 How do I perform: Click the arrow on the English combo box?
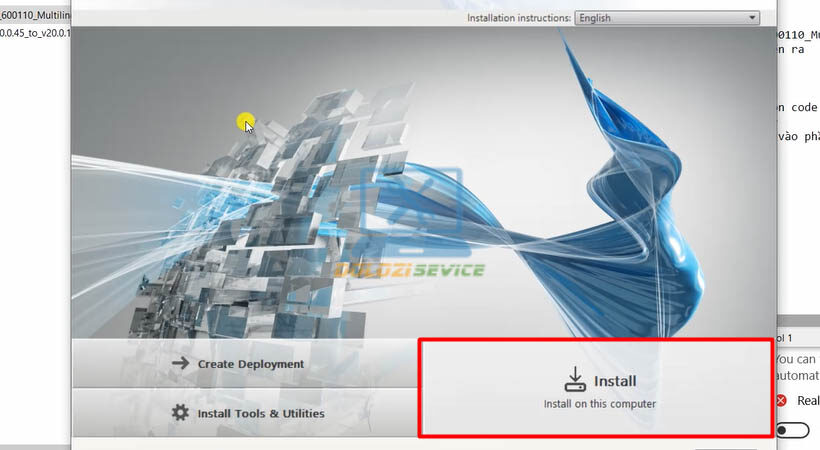click(752, 18)
